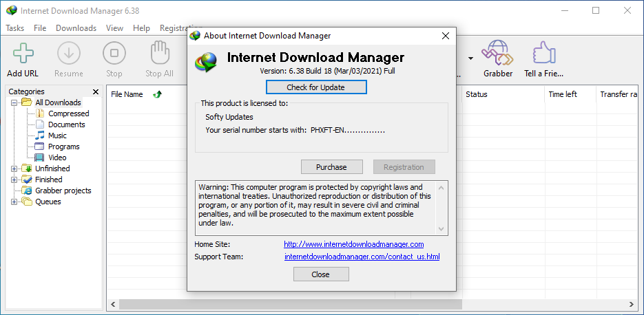The height and width of the screenshot is (315, 644).
Task: Expand the Finished tree node
Action: [x=14, y=180]
